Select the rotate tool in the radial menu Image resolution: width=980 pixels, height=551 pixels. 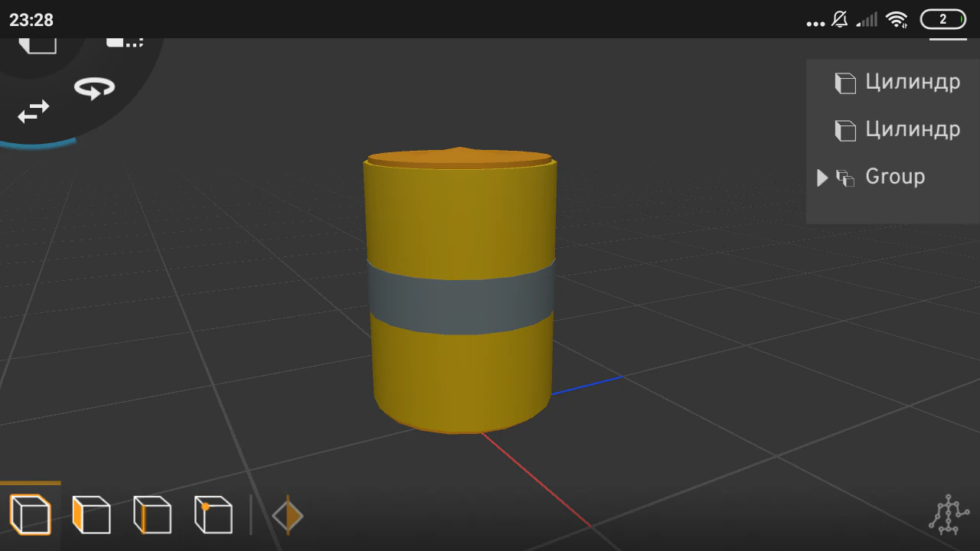[93, 87]
